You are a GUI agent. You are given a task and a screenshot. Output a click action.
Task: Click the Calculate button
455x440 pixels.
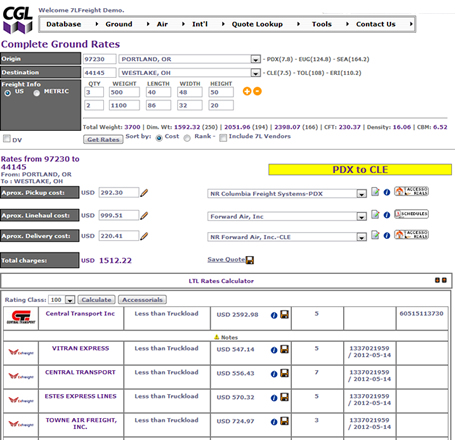[x=96, y=300]
